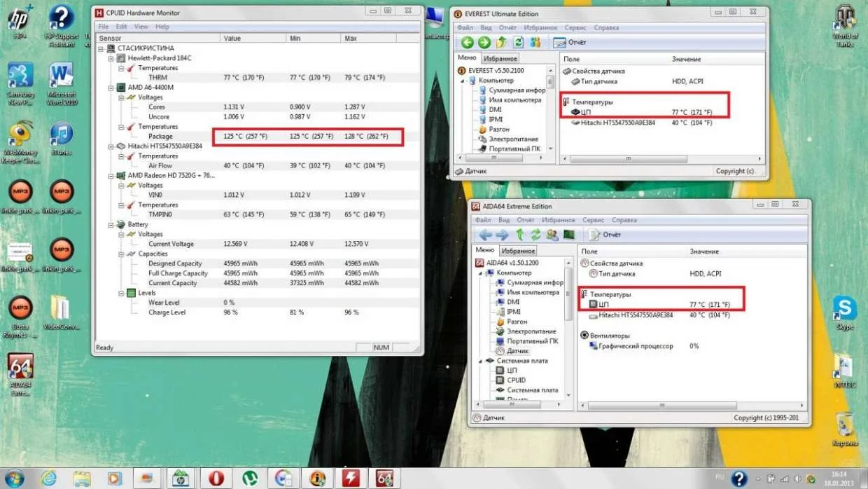Collapse the AMD Radeon HD 7520G node

tap(111, 176)
